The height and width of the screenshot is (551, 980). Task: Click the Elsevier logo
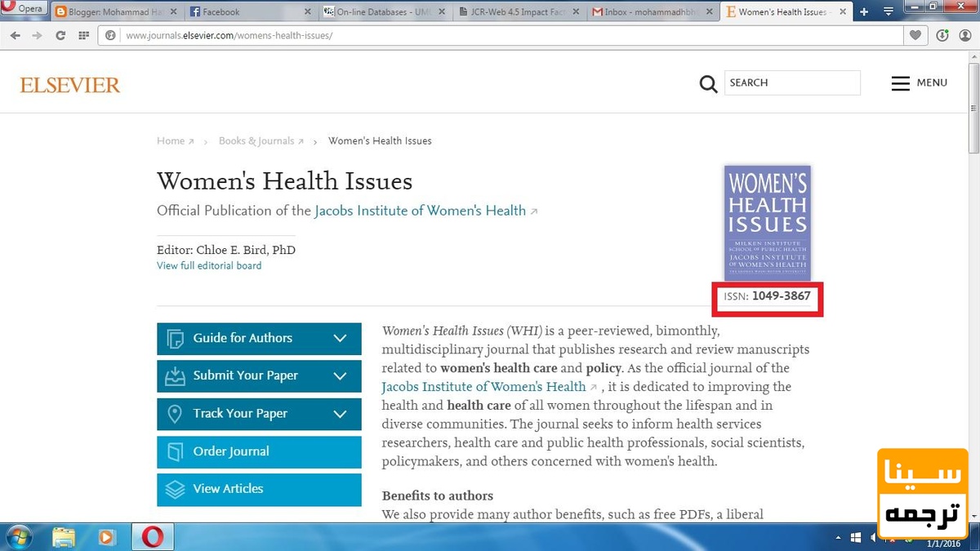click(x=70, y=85)
